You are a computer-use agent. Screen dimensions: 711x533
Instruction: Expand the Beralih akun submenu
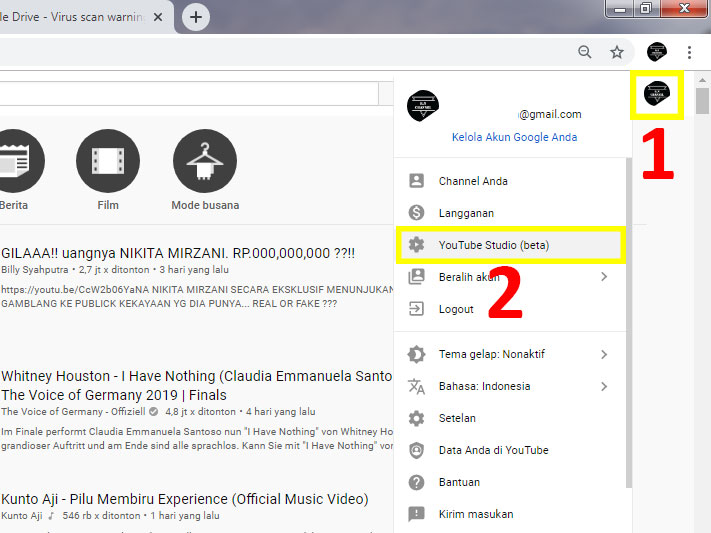(x=603, y=277)
